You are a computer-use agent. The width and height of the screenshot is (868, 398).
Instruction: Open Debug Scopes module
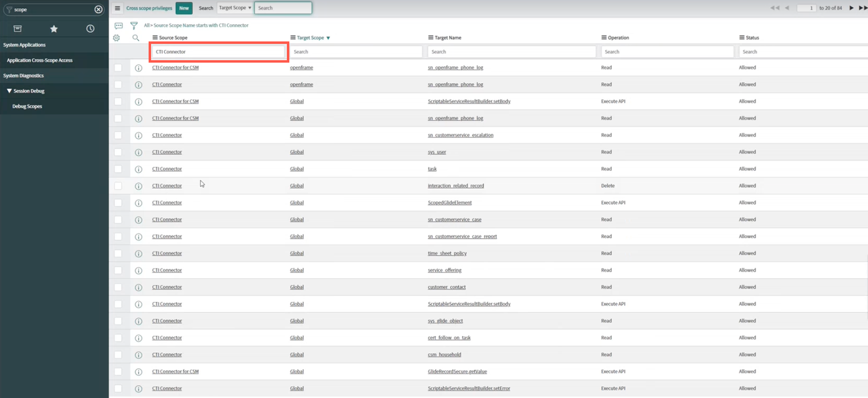[x=27, y=106]
